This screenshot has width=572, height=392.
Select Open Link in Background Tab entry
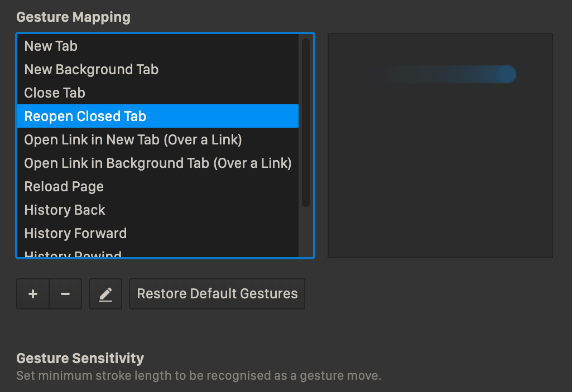coord(158,163)
